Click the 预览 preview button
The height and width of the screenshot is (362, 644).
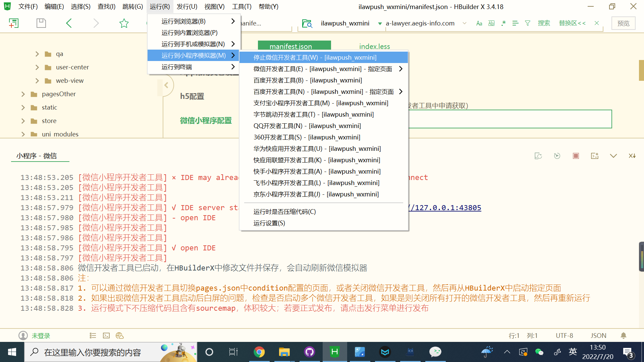[623, 23]
